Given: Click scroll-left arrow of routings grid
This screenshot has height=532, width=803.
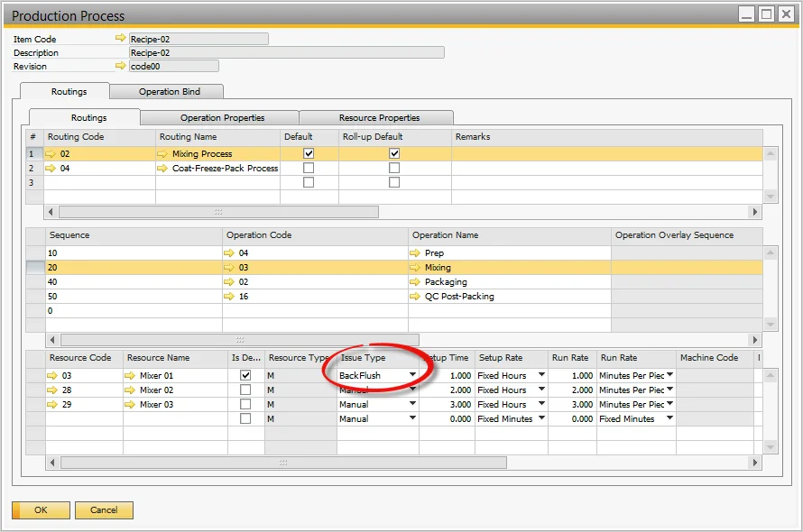Looking at the screenshot, I should [51, 212].
